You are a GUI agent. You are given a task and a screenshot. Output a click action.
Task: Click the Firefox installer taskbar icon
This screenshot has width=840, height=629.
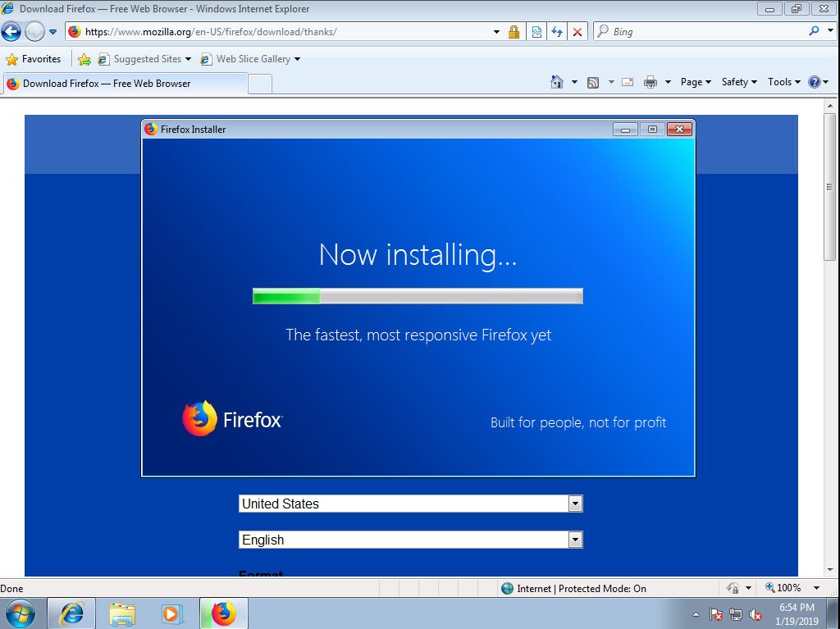pos(224,613)
